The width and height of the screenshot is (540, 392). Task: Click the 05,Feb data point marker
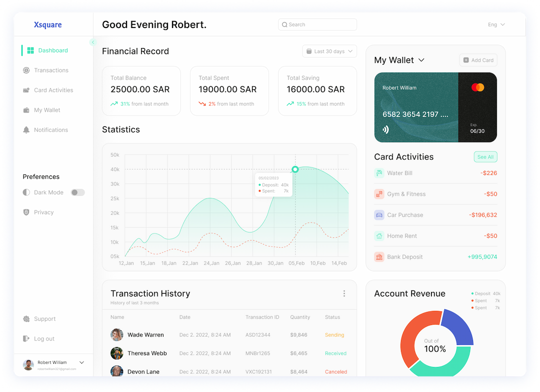pyautogui.click(x=295, y=169)
